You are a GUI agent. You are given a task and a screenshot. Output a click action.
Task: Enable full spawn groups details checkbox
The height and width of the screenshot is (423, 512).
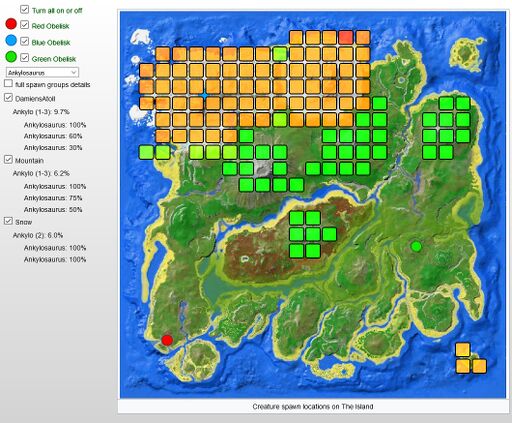point(9,83)
